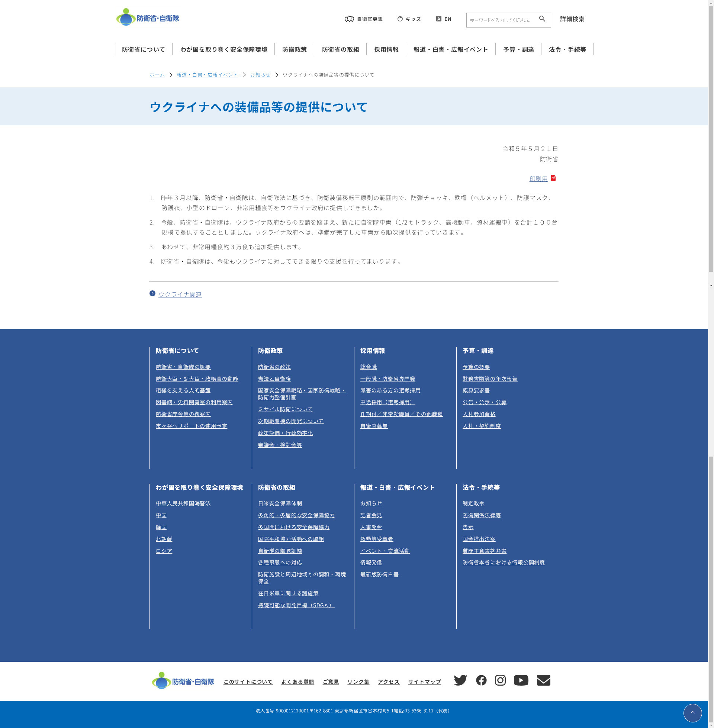Open よくある質問 footer link

297,682
